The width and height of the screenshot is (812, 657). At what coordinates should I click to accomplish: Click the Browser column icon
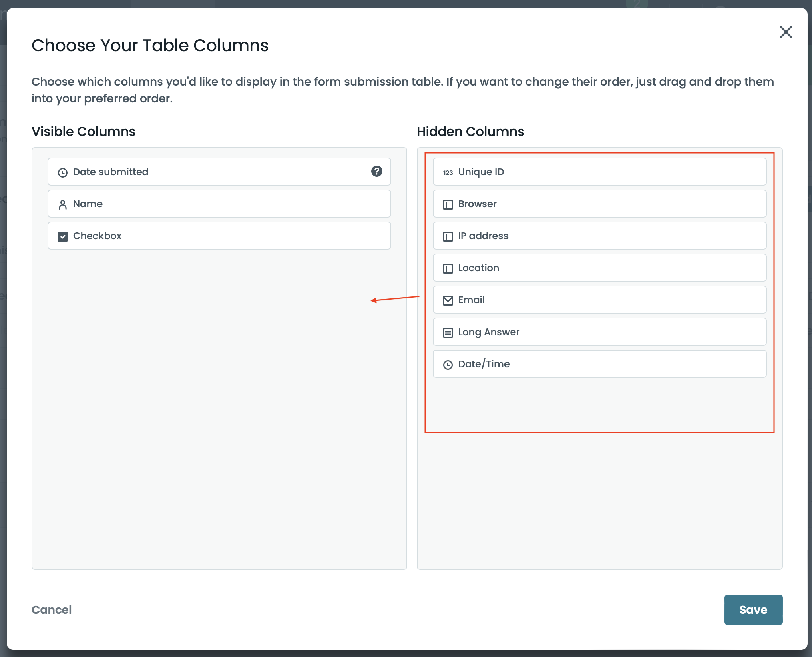click(x=448, y=204)
